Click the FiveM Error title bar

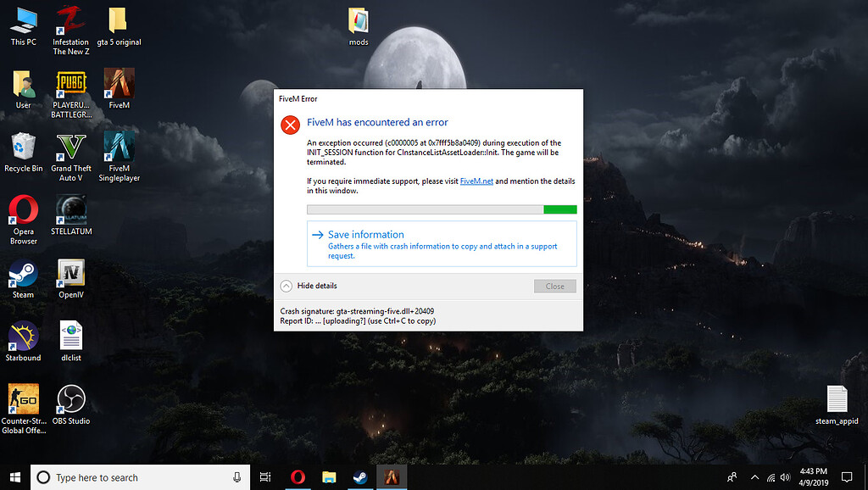(x=428, y=99)
